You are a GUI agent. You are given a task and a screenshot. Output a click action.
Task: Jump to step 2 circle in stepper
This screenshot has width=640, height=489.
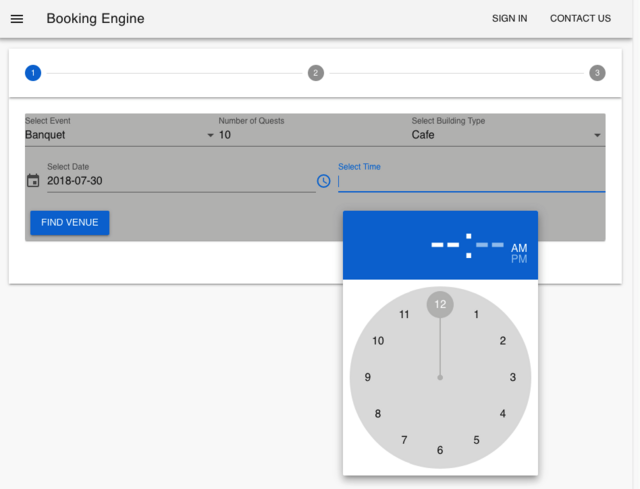click(x=316, y=73)
